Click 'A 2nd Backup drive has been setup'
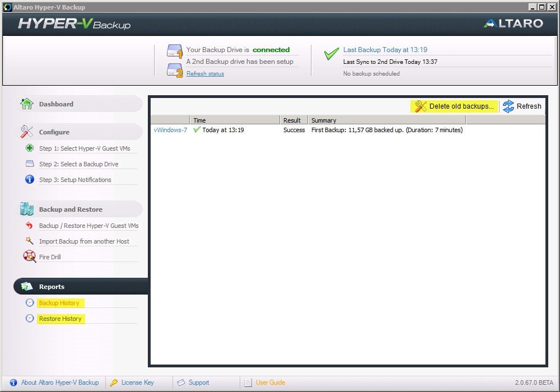 click(x=240, y=62)
